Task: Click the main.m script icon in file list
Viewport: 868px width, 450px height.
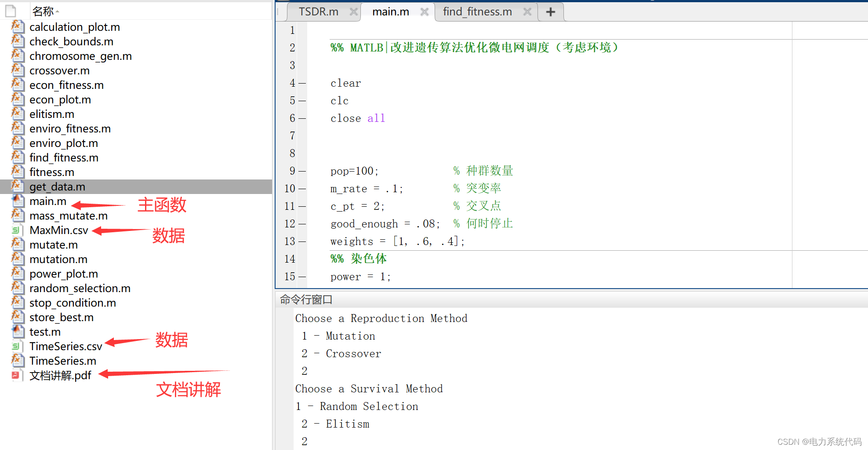Action: 18,201
